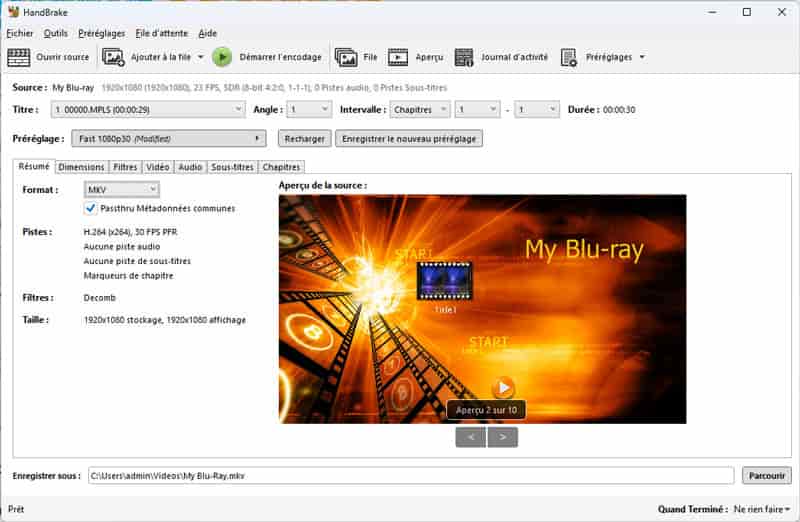800x522 pixels.
Task: Switch to the Audio tab
Action: pos(190,167)
